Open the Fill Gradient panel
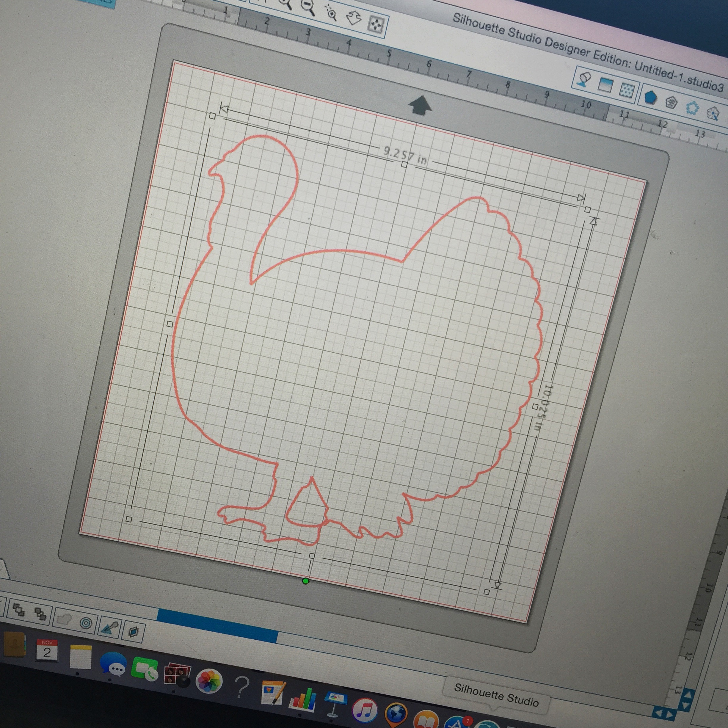 tap(606, 85)
